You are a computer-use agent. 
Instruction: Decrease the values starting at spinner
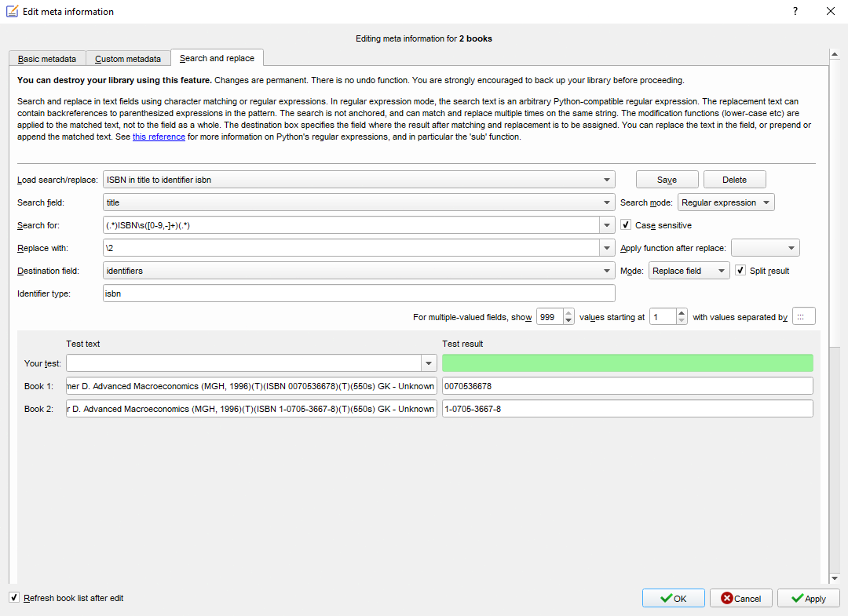coord(682,320)
